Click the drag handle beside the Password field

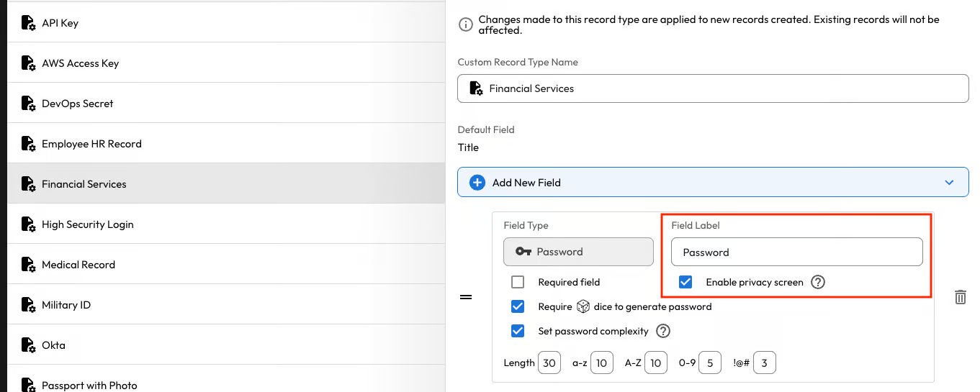click(466, 297)
